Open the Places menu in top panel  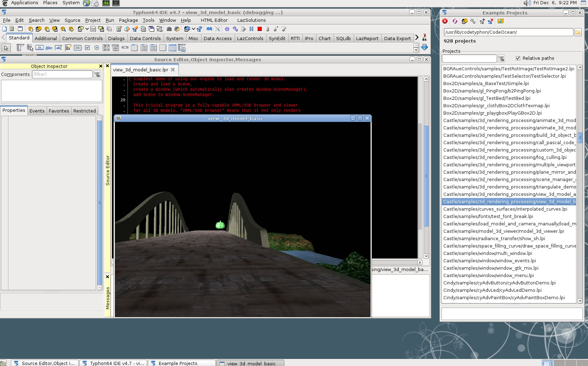(50, 3)
